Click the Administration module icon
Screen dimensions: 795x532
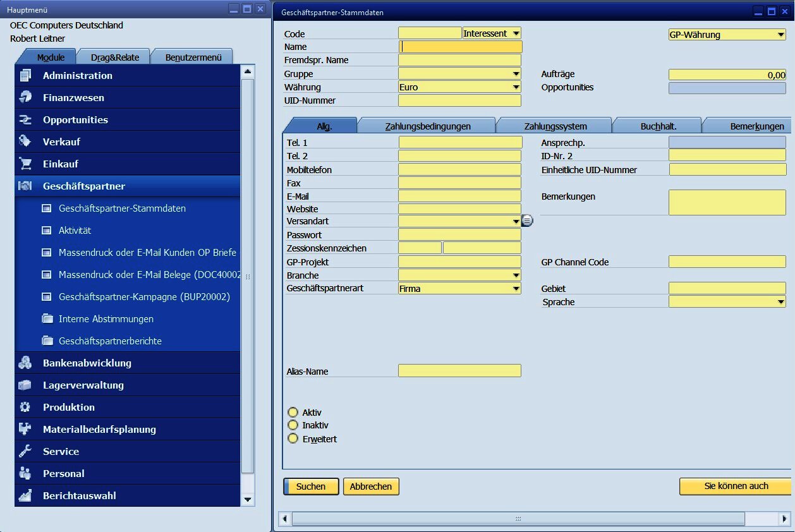pos(25,76)
